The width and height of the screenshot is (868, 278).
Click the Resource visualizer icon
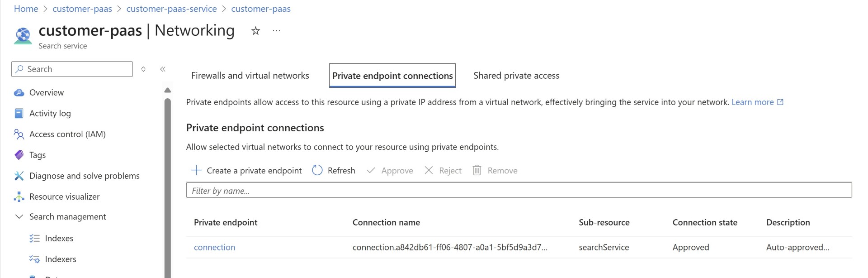pyautogui.click(x=19, y=197)
